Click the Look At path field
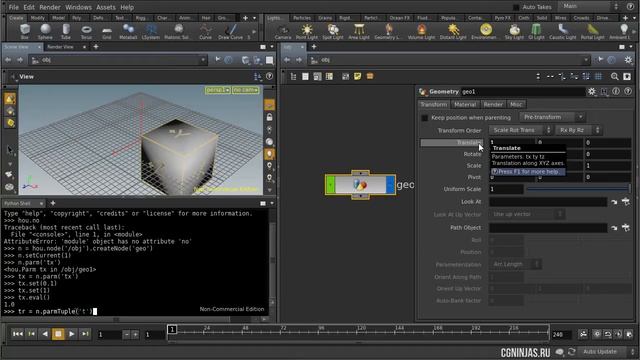The height and width of the screenshot is (360, 640). tap(548, 202)
